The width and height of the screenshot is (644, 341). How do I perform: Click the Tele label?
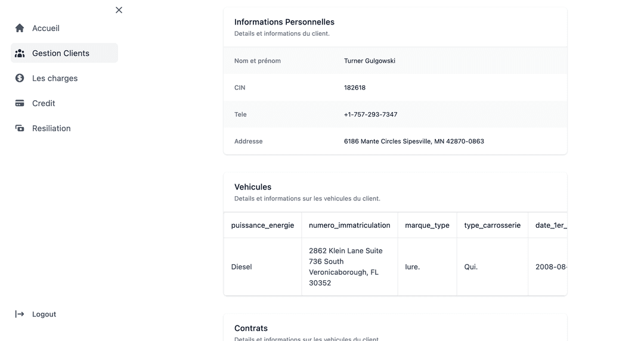[x=240, y=114]
